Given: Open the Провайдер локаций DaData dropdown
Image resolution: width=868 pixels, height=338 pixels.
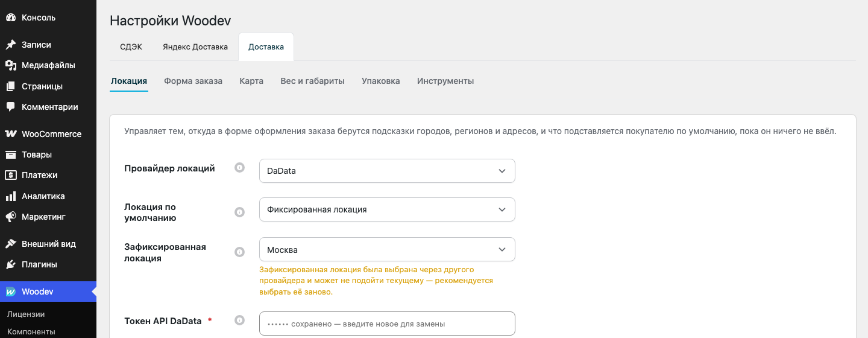Looking at the screenshot, I should [x=387, y=171].
